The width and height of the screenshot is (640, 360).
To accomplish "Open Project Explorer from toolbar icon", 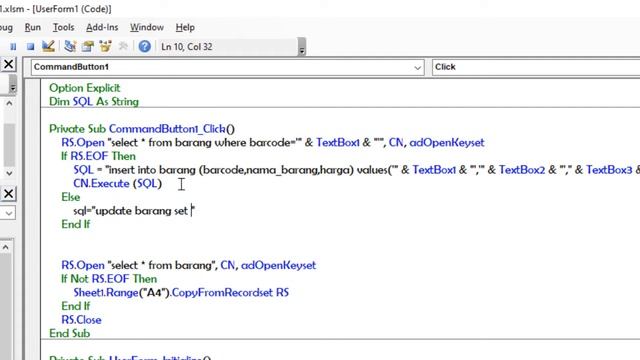I will (70, 46).
